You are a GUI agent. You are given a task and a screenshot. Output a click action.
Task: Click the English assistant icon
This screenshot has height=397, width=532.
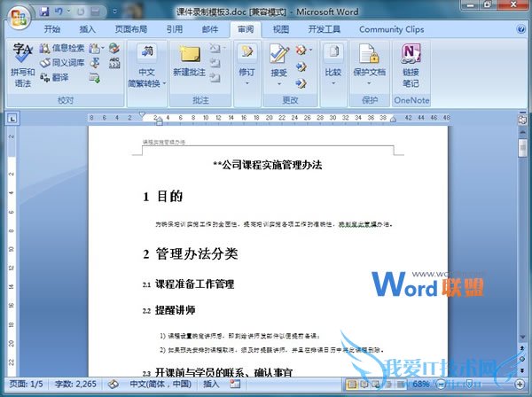[x=95, y=63]
